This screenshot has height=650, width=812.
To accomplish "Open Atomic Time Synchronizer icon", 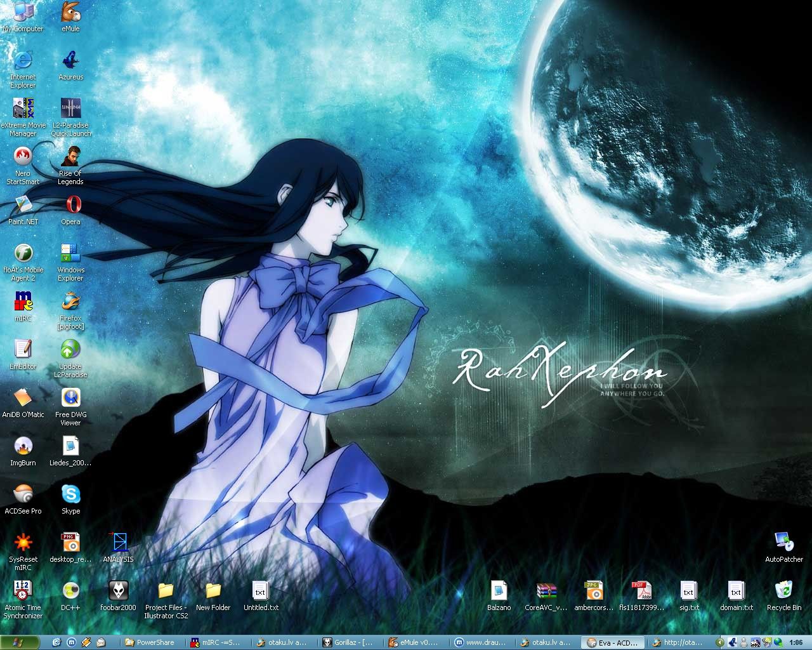I will tap(23, 600).
